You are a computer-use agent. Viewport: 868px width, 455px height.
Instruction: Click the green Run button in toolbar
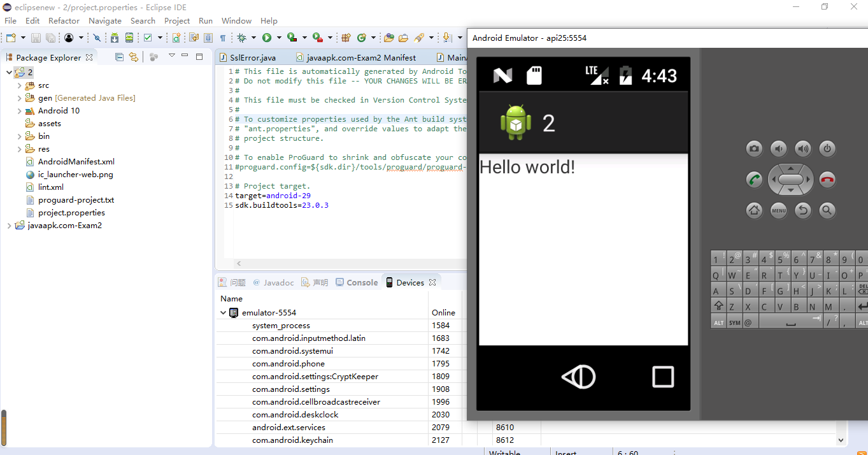(267, 38)
